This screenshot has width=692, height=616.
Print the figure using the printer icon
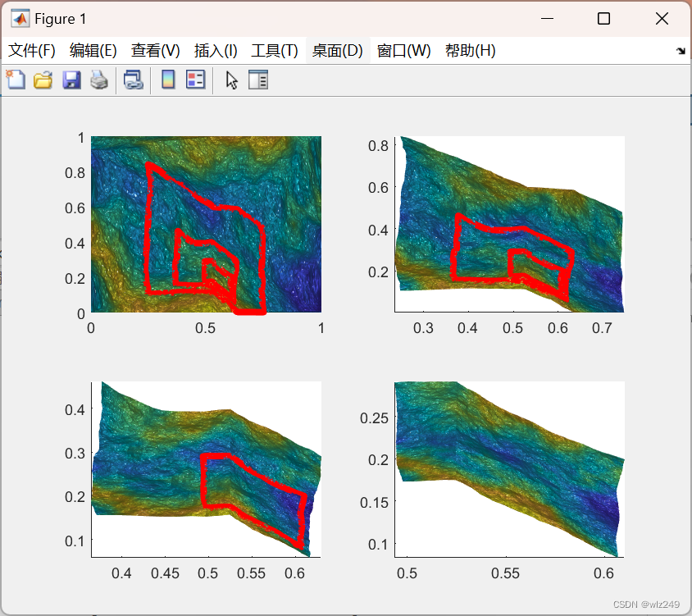[99, 80]
